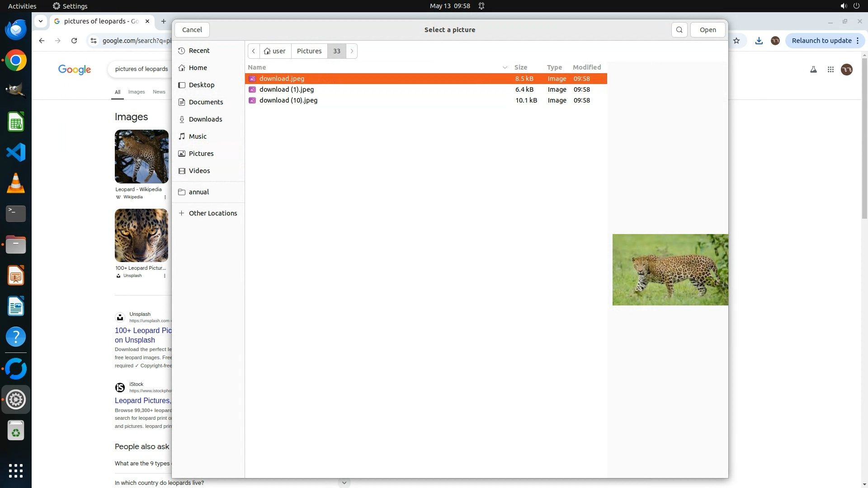This screenshot has width=868, height=488.
Task: Open Chrome tab search dropdown
Action: click(x=41, y=21)
